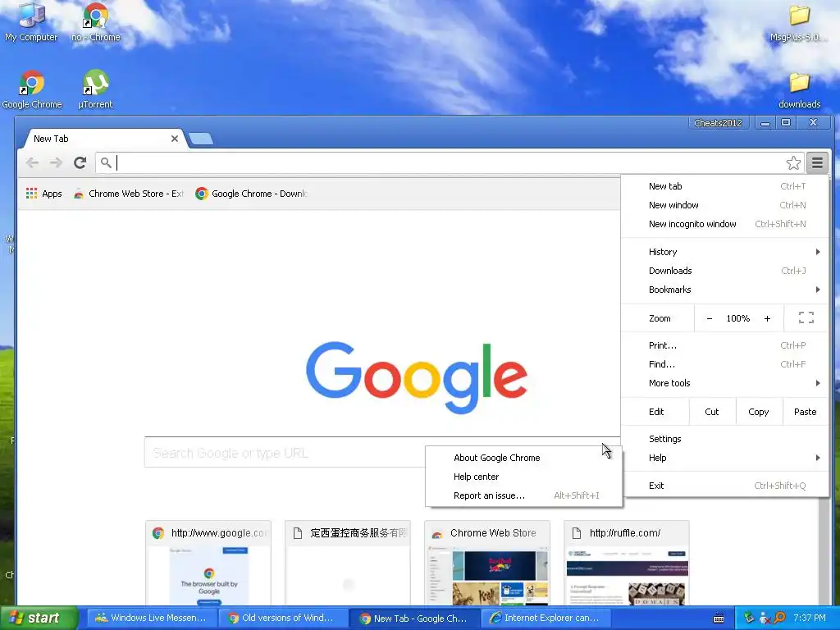Click Copy in the Edit row
This screenshot has width=840, height=630.
(759, 412)
